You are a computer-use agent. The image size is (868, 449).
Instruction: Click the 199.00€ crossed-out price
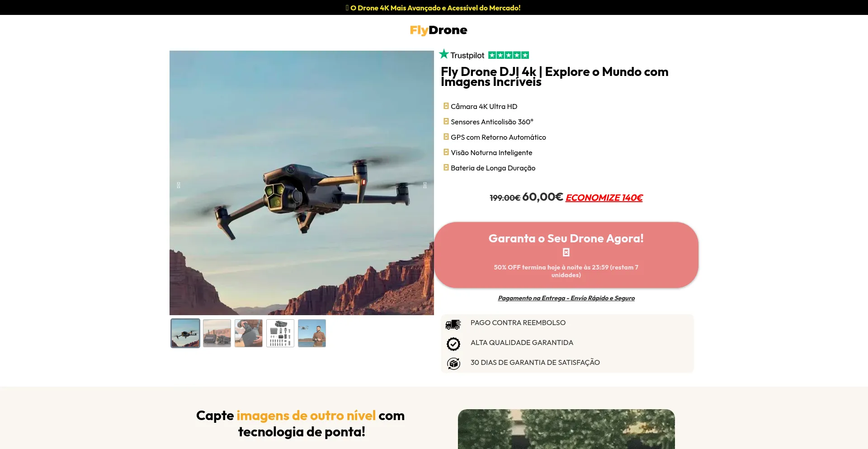[x=505, y=198]
